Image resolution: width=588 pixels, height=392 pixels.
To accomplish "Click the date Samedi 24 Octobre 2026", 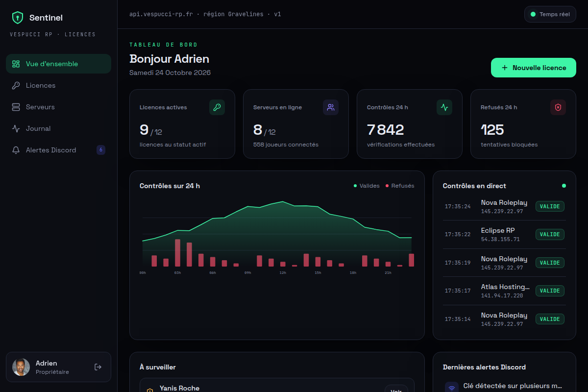I will tap(170, 73).
